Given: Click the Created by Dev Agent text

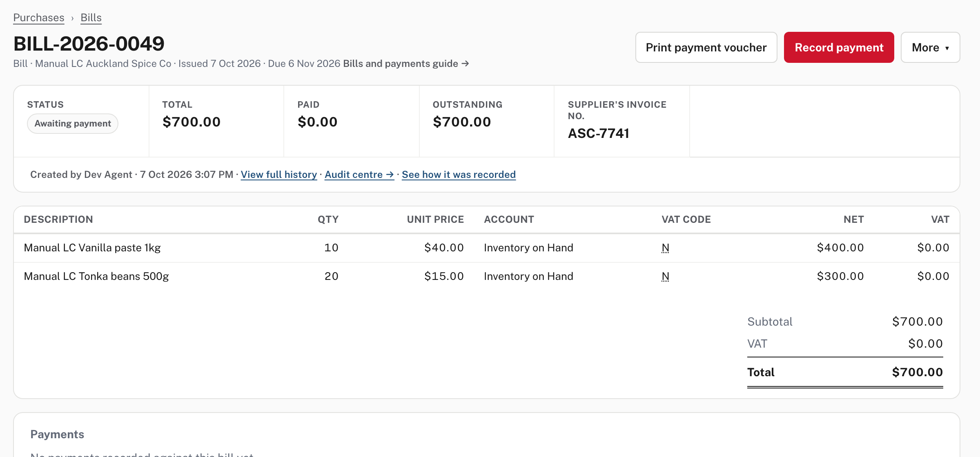Looking at the screenshot, I should point(81,175).
